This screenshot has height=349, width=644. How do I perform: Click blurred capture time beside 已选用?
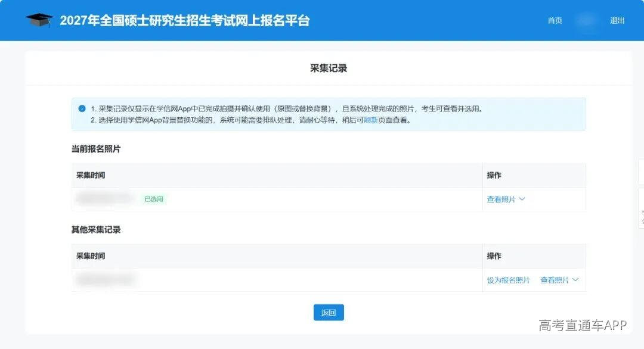(106, 198)
